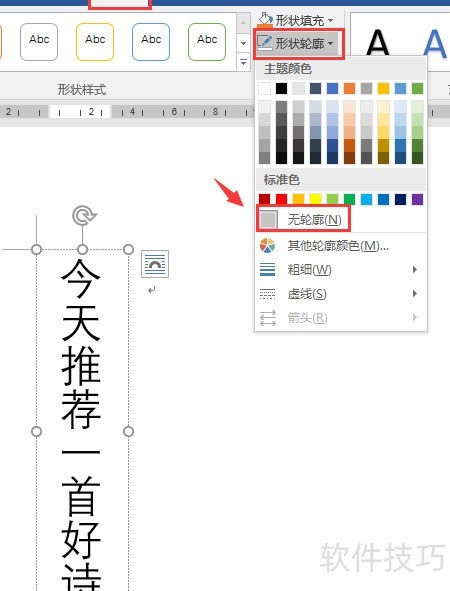This screenshot has height=591, width=450.
Task: Pick the gold theme color swatch
Action: coord(383,89)
